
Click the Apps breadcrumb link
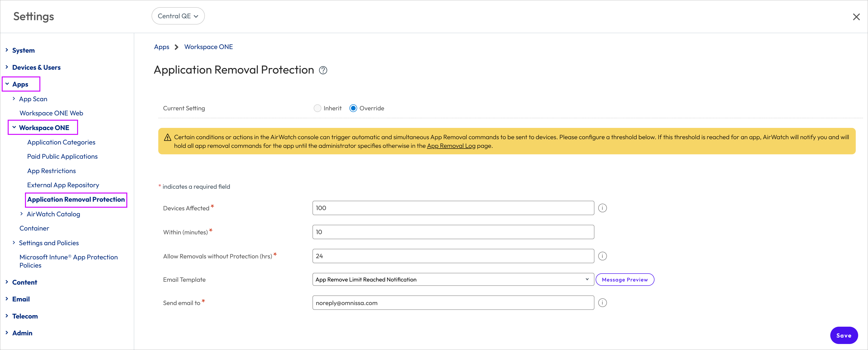161,47
